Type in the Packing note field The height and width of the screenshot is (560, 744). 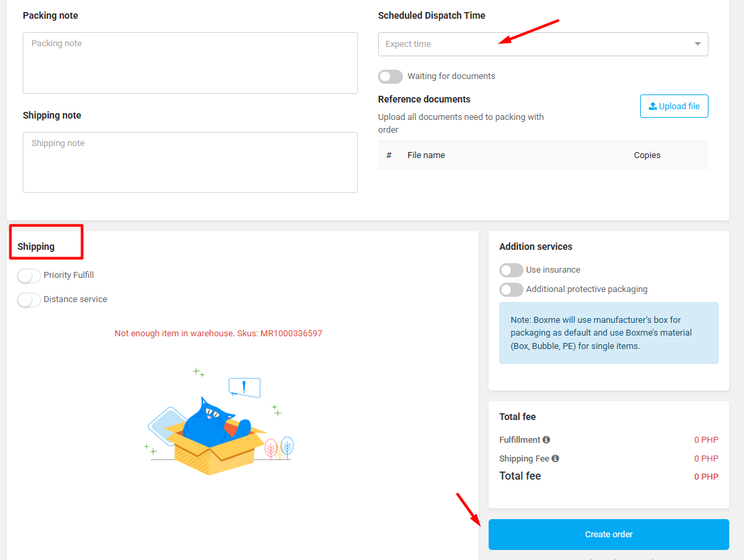coord(190,63)
